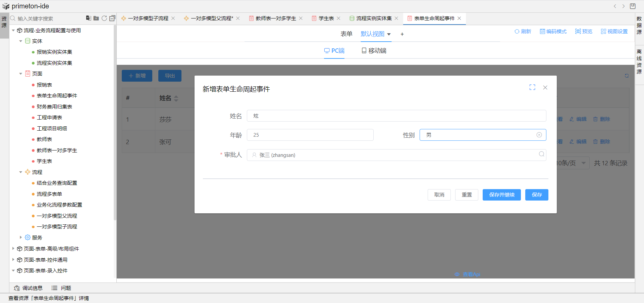Open 编码模式 code mode
644x303 pixels.
point(553,32)
